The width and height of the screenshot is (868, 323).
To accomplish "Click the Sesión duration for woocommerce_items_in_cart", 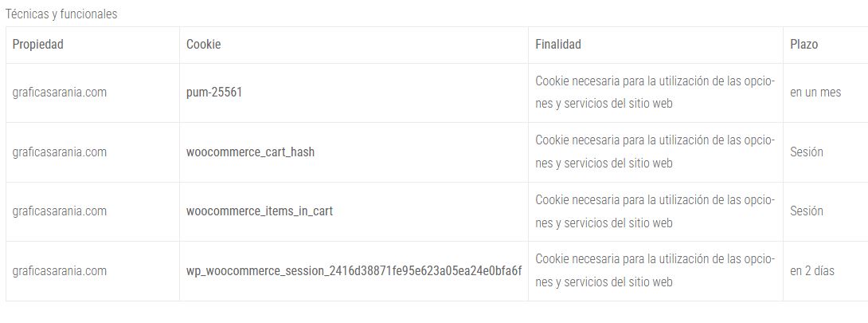I will (807, 211).
